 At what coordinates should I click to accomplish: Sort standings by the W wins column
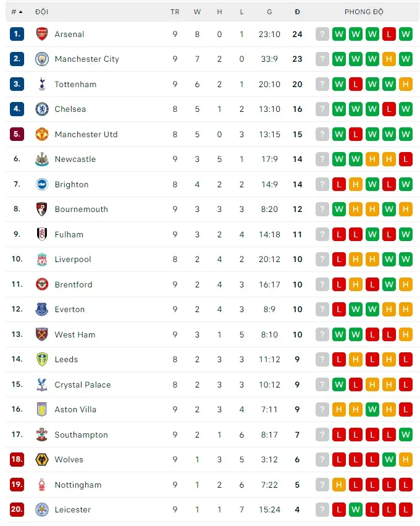[197, 12]
